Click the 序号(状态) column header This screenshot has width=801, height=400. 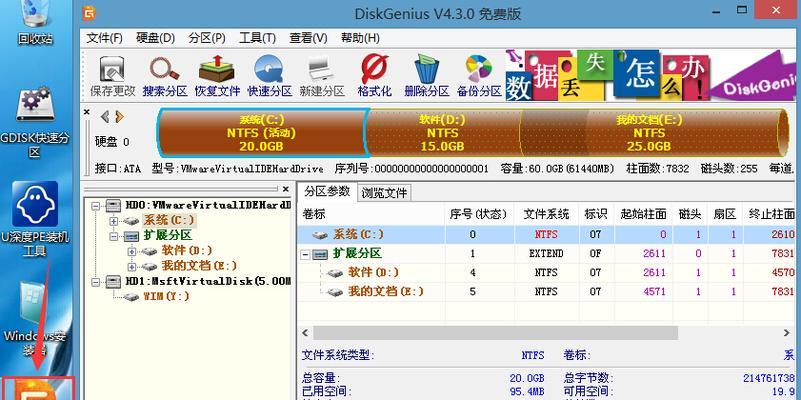tap(478, 215)
